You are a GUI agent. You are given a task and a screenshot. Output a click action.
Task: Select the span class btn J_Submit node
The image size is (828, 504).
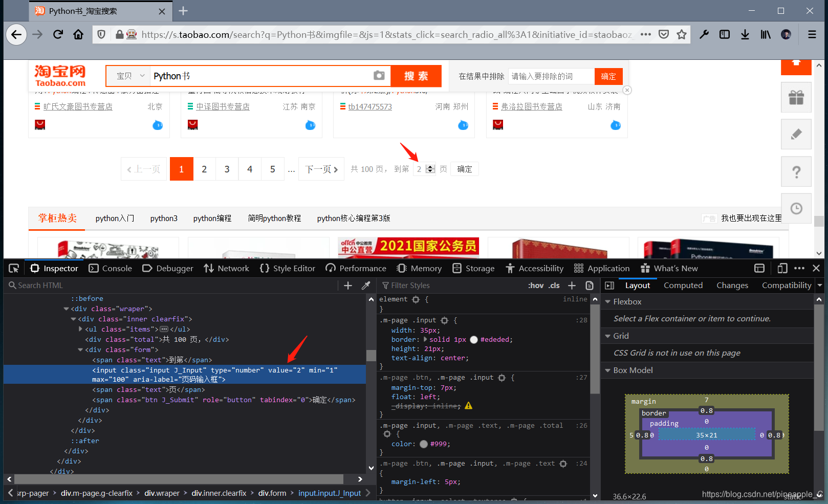click(x=224, y=400)
